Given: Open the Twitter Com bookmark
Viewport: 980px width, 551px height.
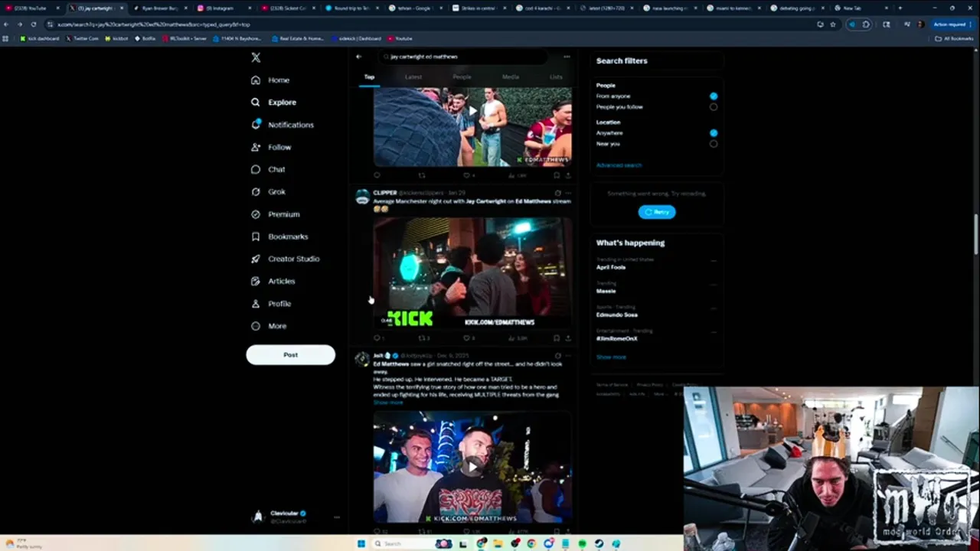Looking at the screenshot, I should 83,38.
